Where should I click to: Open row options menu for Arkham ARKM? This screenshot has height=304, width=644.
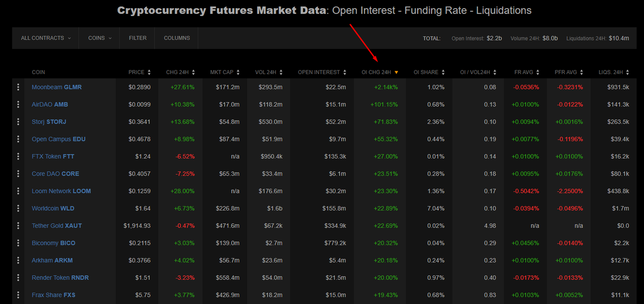(x=18, y=261)
